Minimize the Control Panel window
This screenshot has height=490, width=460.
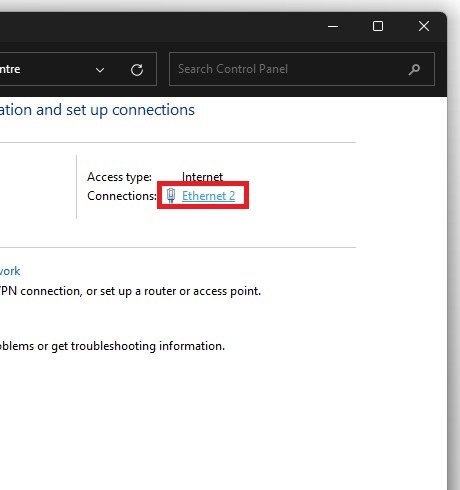(333, 26)
